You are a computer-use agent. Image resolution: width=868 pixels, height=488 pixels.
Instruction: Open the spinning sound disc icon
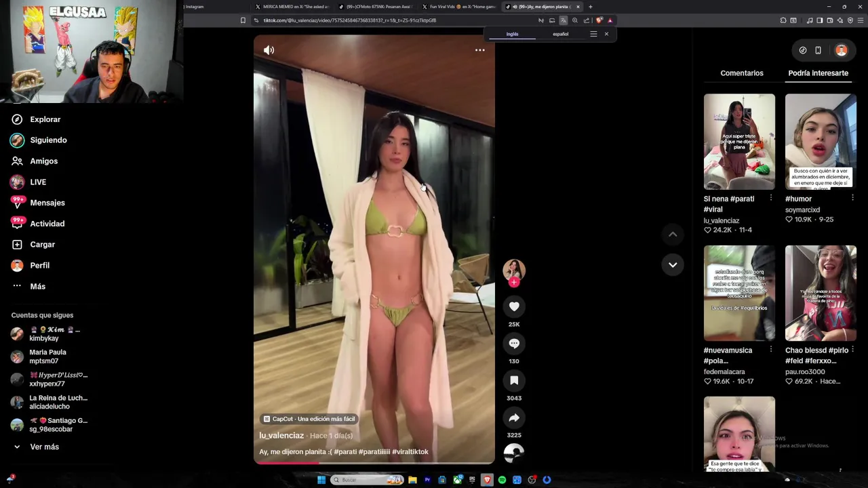514,453
